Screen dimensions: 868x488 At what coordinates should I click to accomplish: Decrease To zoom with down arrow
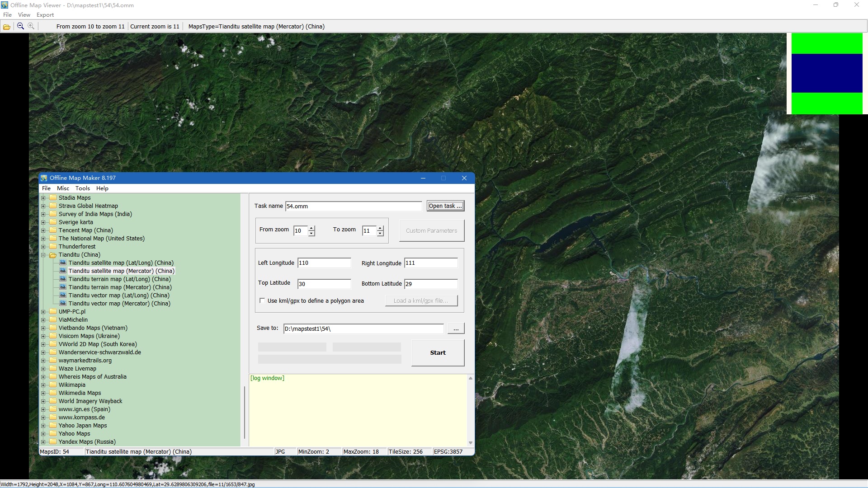click(x=380, y=233)
